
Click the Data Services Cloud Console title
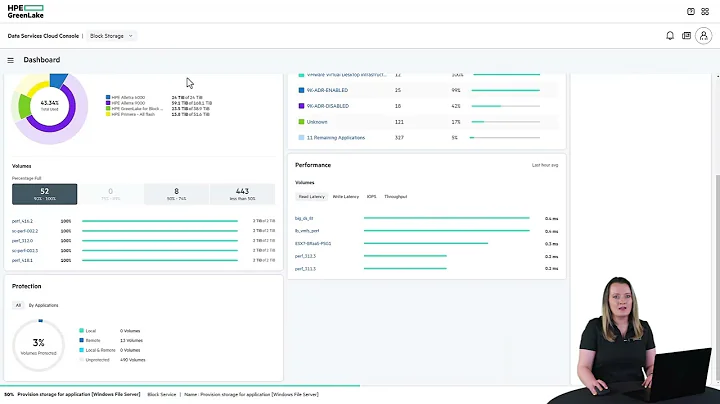click(43, 36)
